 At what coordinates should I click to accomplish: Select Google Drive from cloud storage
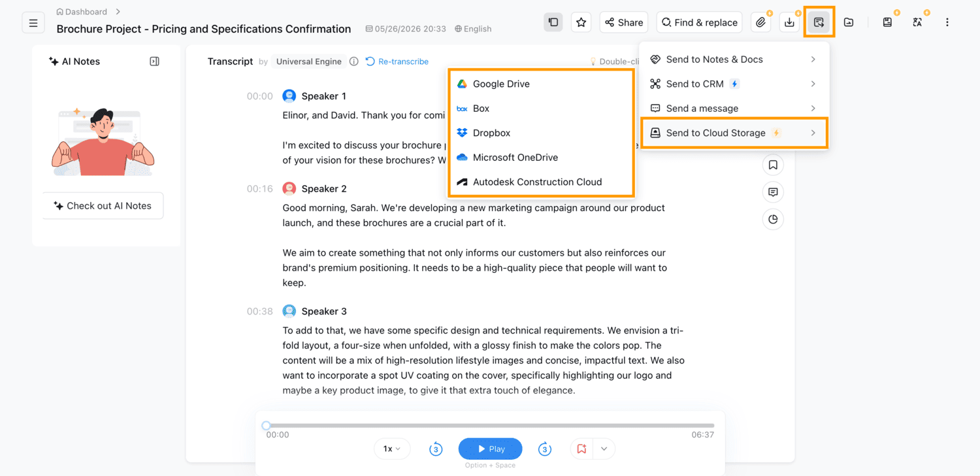point(541,84)
